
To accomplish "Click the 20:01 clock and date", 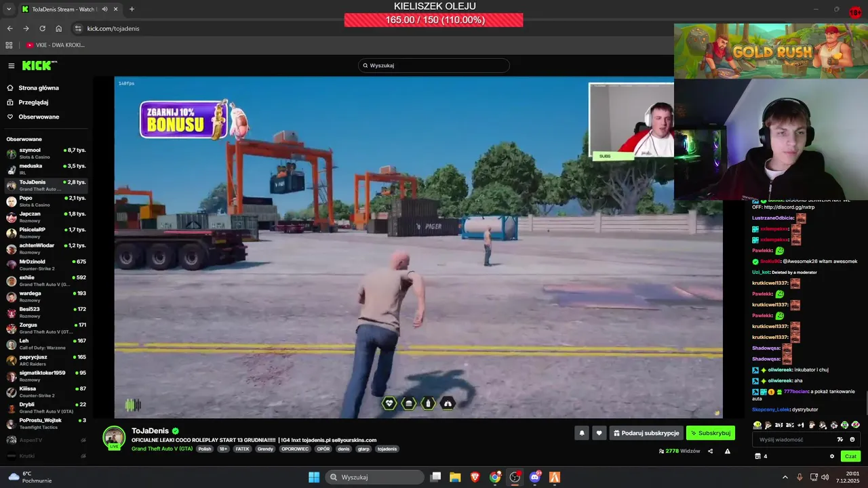I will (x=848, y=477).
